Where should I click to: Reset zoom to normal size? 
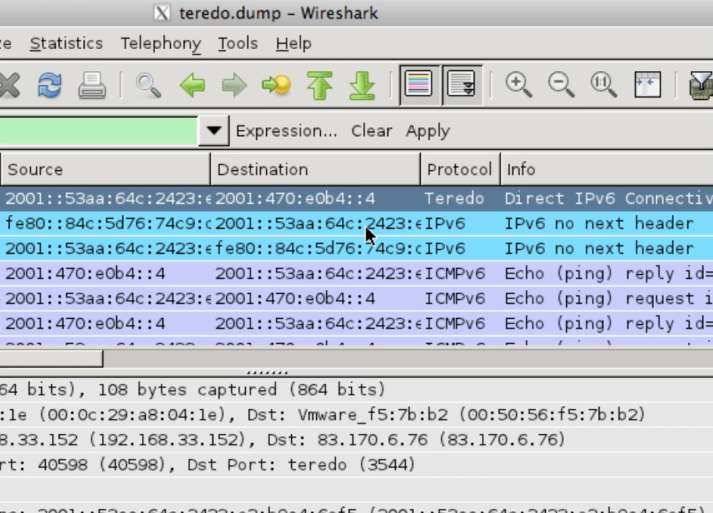pos(603,85)
